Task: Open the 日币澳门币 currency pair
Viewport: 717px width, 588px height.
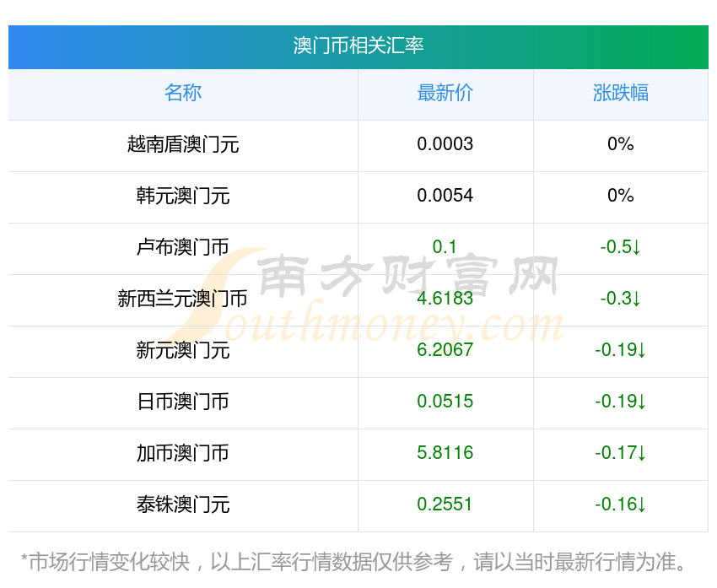Action: [183, 402]
